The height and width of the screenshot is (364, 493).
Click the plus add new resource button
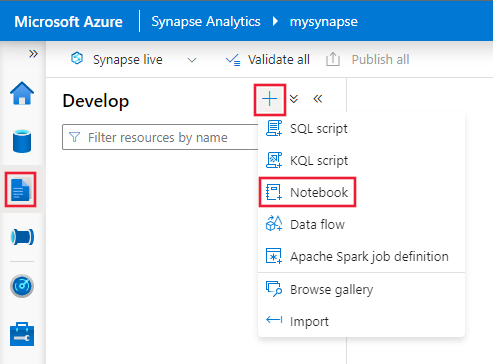270,100
